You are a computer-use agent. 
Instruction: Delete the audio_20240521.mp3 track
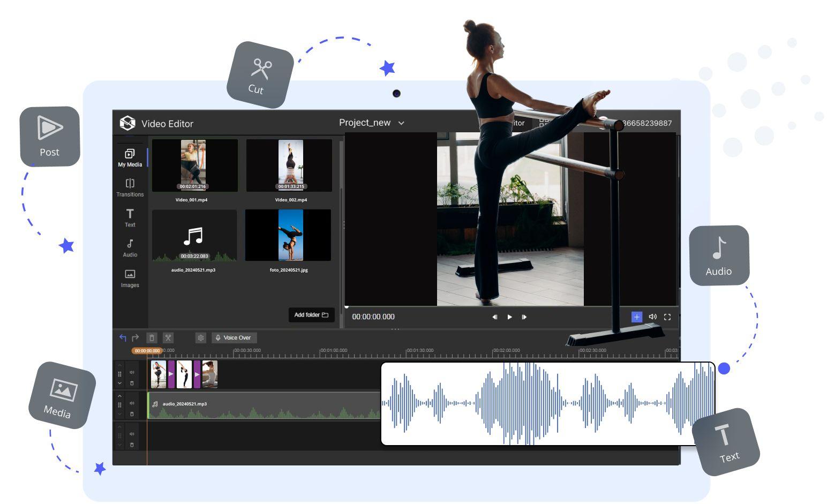coord(132,414)
